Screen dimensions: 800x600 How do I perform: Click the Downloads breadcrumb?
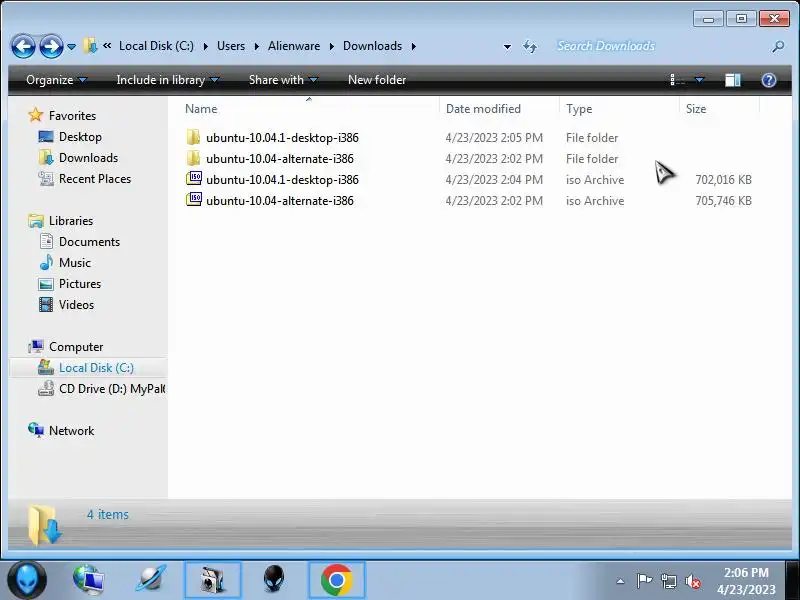[x=372, y=46]
